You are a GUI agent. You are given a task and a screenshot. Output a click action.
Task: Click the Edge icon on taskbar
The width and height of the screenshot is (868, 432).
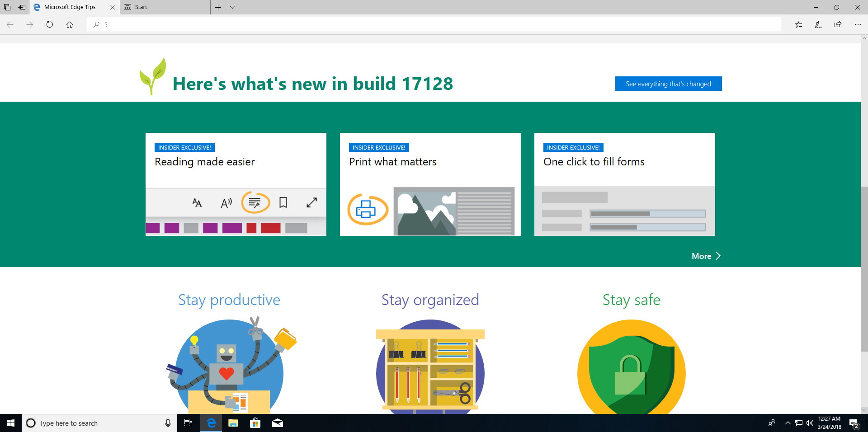(x=211, y=423)
